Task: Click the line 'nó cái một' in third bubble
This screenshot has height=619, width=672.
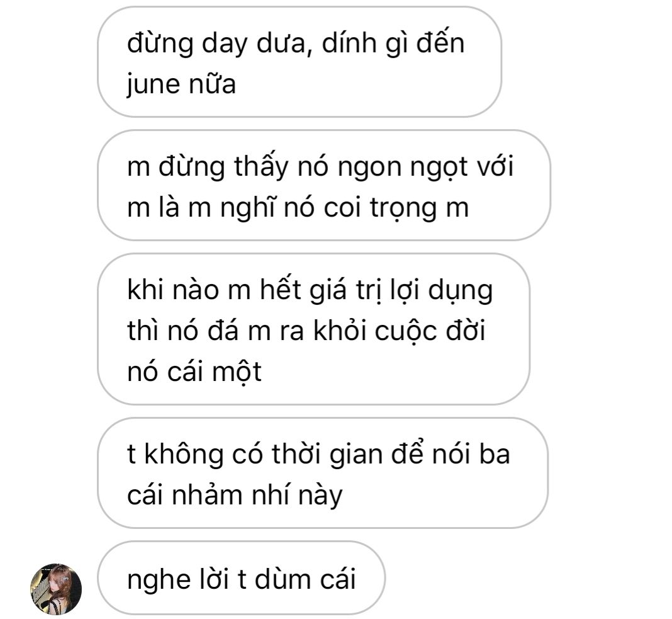Action: click(x=194, y=371)
